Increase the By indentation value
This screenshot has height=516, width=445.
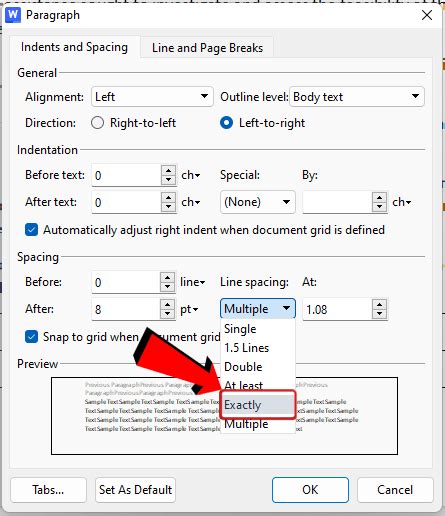[380, 197]
